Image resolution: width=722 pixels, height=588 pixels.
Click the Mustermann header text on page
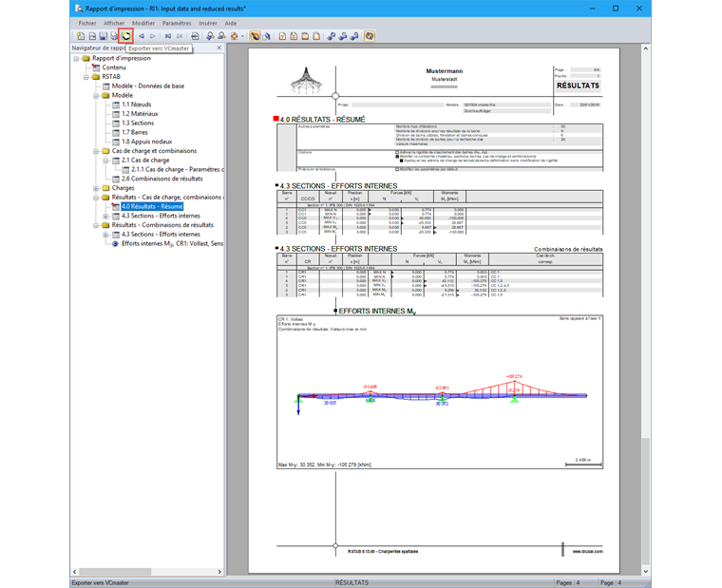(445, 71)
